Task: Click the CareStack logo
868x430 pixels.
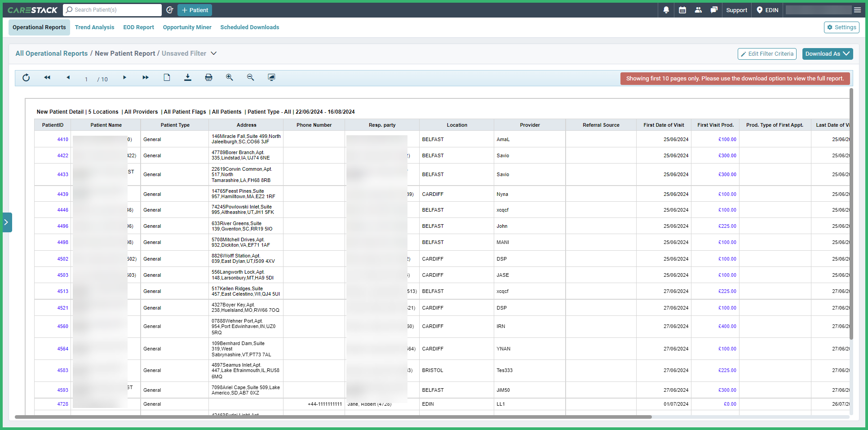Action: [32, 10]
